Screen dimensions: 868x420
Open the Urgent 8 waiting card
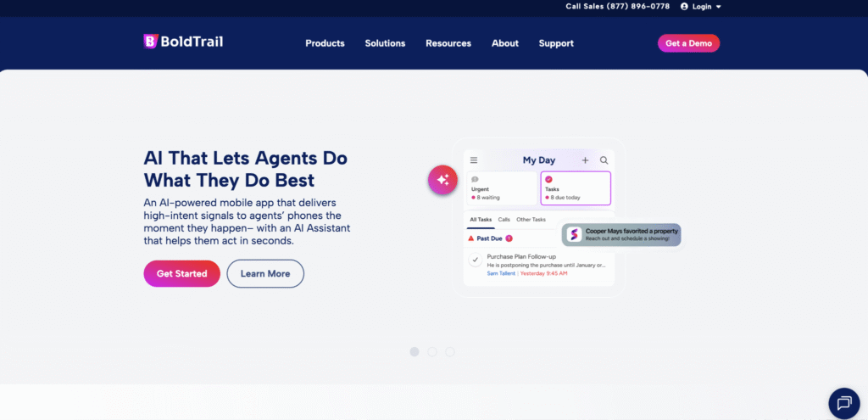coord(502,188)
